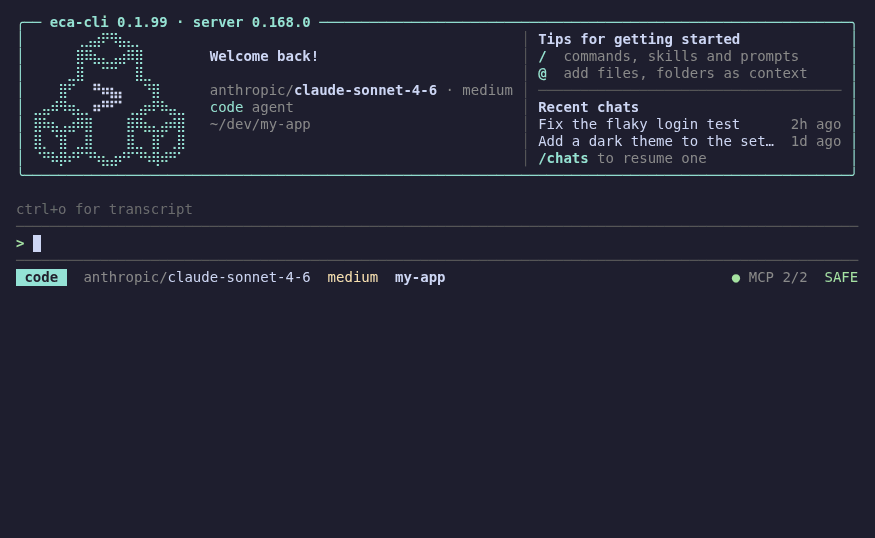Click the '2h ago' timestamp
The height and width of the screenshot is (538, 875).
[816, 124]
